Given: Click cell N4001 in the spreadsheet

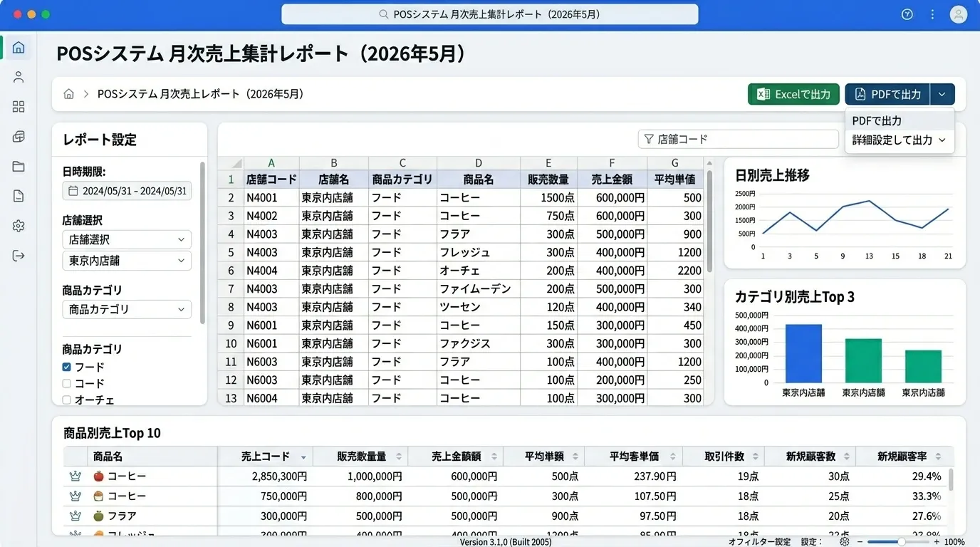Looking at the screenshot, I should (x=271, y=198).
